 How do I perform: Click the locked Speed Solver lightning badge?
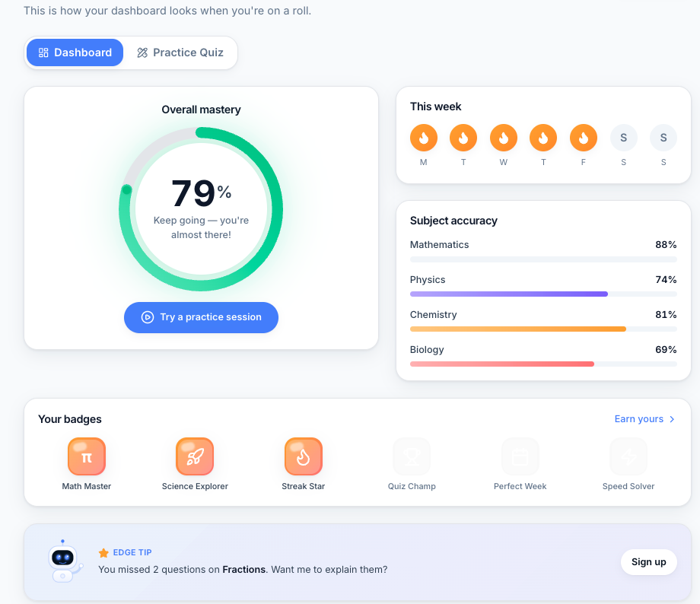click(x=628, y=456)
